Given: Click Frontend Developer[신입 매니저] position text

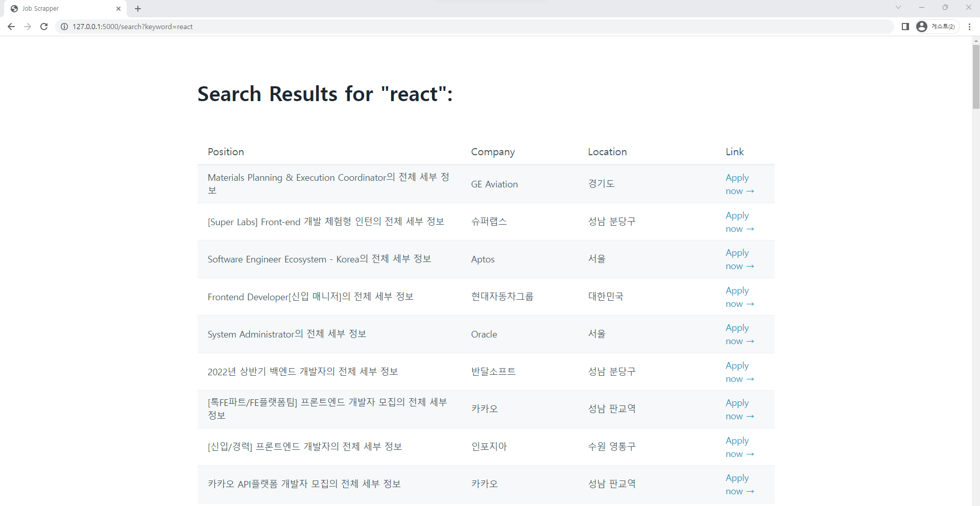Looking at the screenshot, I should tap(310, 297).
